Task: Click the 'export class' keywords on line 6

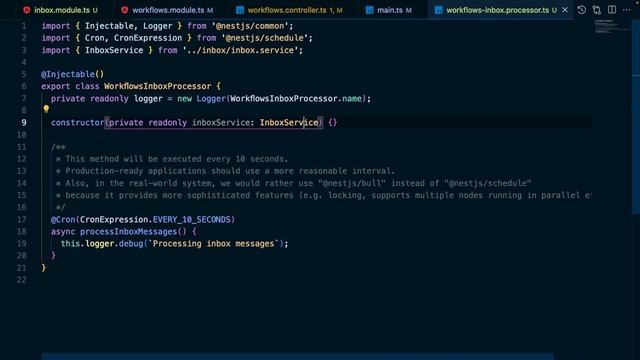Action: click(70, 86)
